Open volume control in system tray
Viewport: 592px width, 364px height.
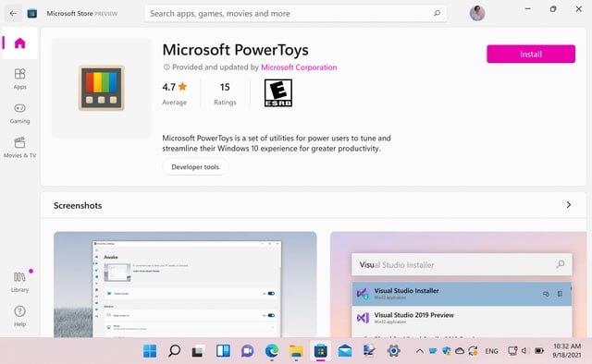point(524,351)
